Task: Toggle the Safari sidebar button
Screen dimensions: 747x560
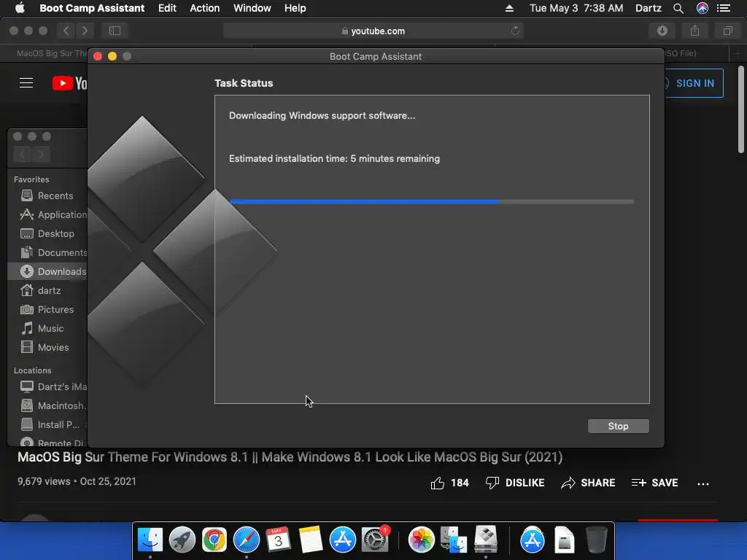Action: point(115,31)
